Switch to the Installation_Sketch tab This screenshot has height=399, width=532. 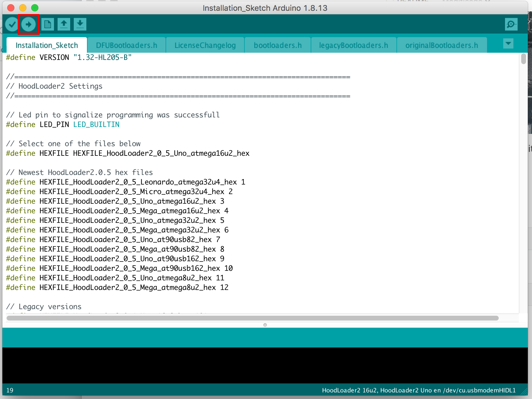click(x=47, y=45)
